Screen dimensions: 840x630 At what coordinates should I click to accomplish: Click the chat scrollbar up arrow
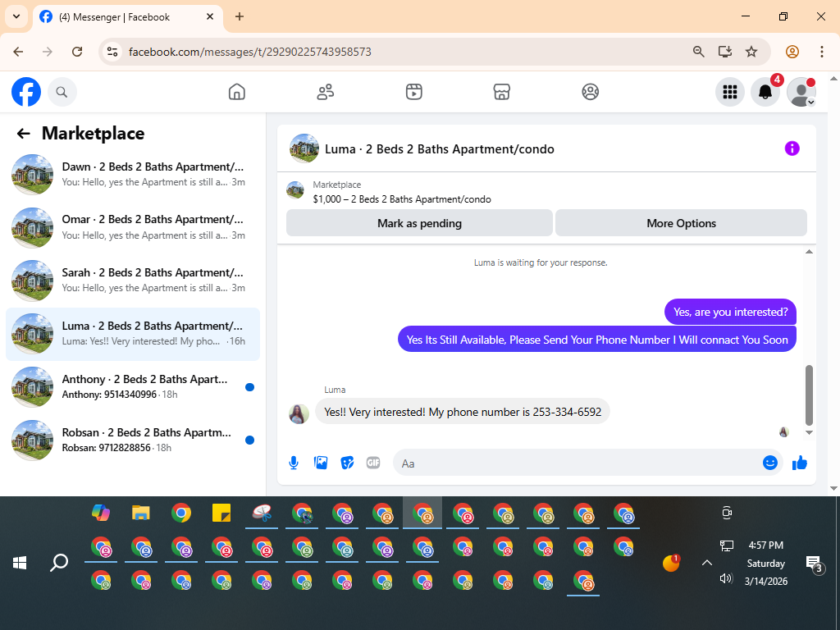click(809, 252)
